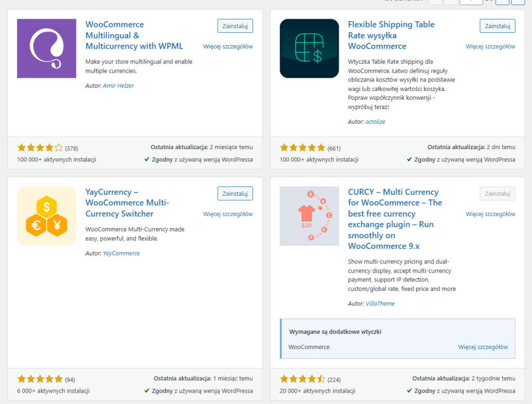Click the YayCurrency hexagon currency icon
Screen dimensions: 532x404
click(x=47, y=216)
